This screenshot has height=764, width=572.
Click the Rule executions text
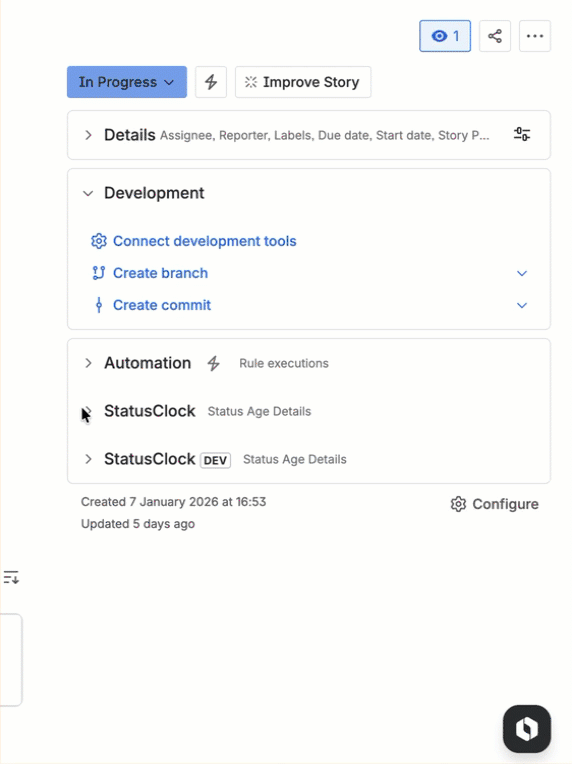point(284,363)
